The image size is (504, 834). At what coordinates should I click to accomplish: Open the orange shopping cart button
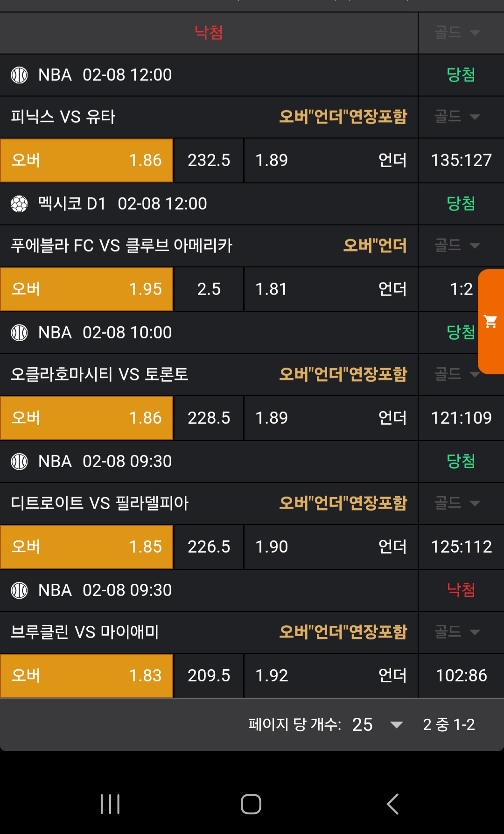491,322
